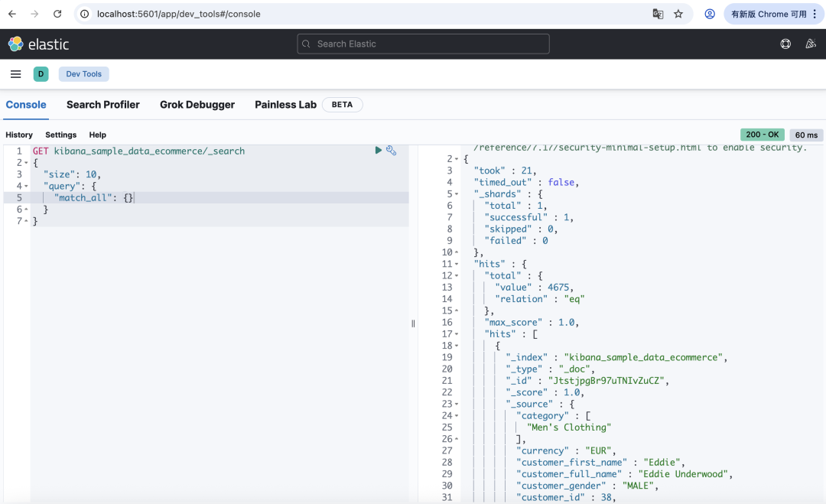This screenshot has width=826, height=504.
Task: Collapse response fold at line 2
Action: pos(457,159)
